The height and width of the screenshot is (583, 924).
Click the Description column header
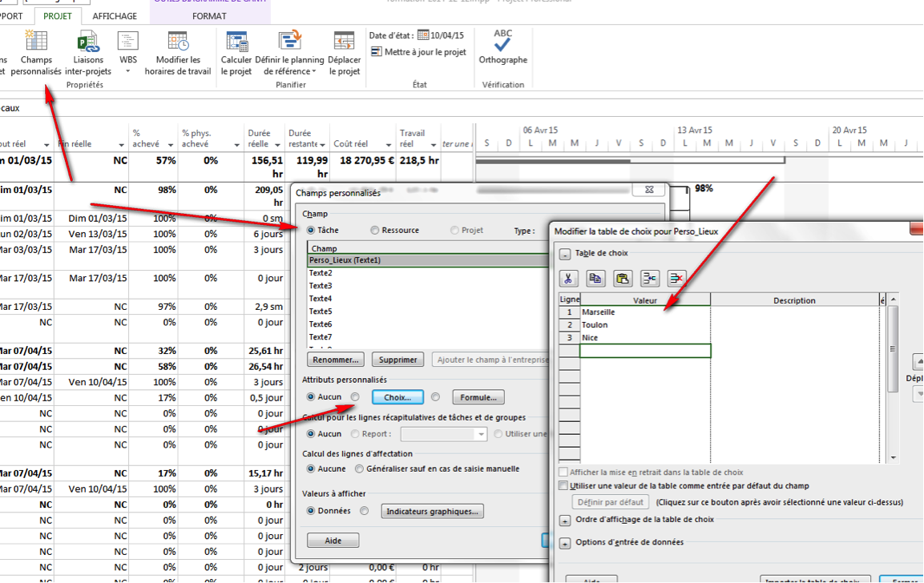coord(794,300)
